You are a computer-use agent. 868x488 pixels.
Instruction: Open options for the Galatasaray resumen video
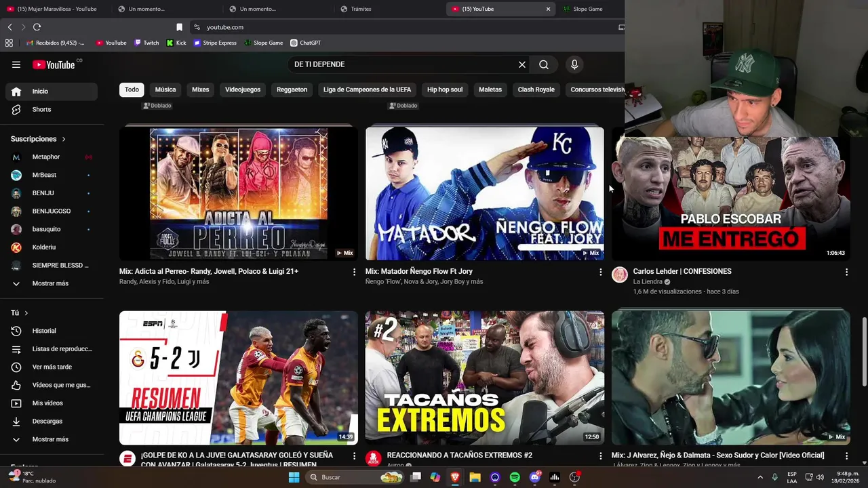[x=354, y=456]
